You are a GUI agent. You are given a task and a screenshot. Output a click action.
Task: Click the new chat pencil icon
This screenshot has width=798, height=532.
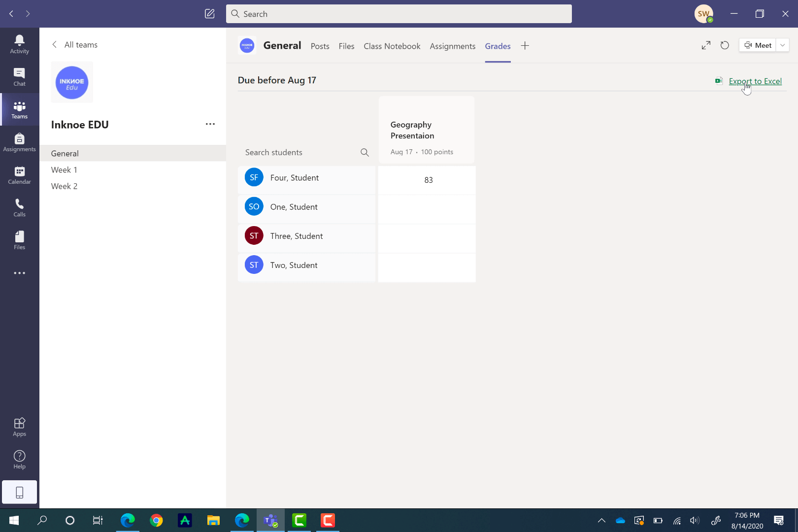click(x=209, y=14)
